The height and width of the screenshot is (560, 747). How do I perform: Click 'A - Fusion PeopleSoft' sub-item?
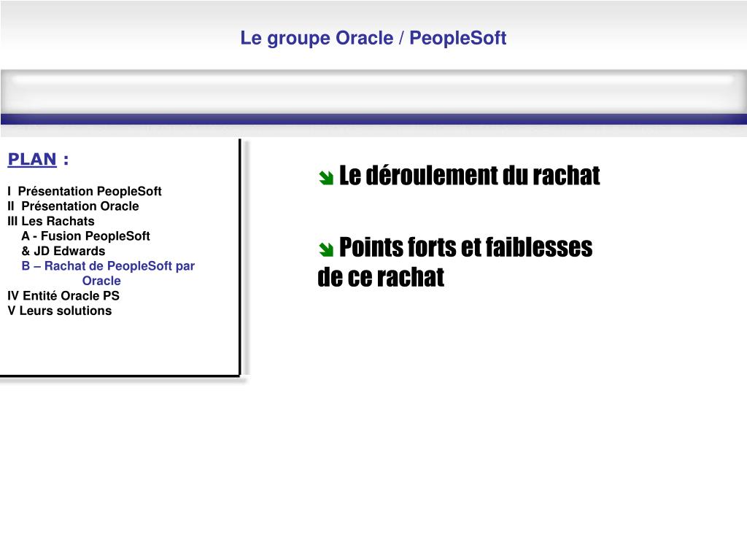click(x=86, y=236)
